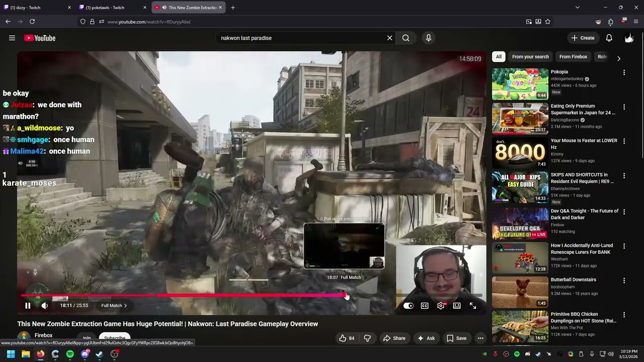Select From your search chip
The width and height of the screenshot is (644, 362).
click(530, 57)
